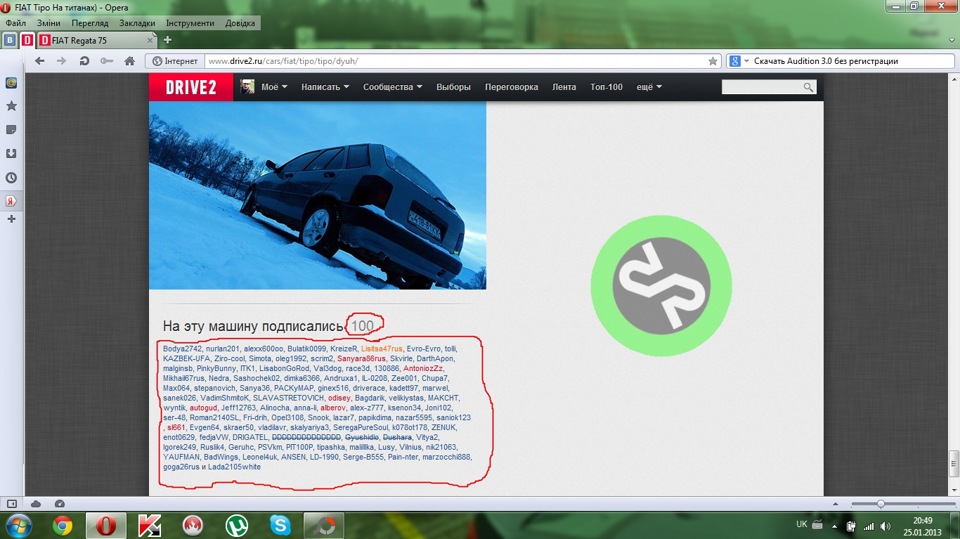Open the Opera sidebar mail panel icon
This screenshot has height=539, width=960.
point(11,83)
